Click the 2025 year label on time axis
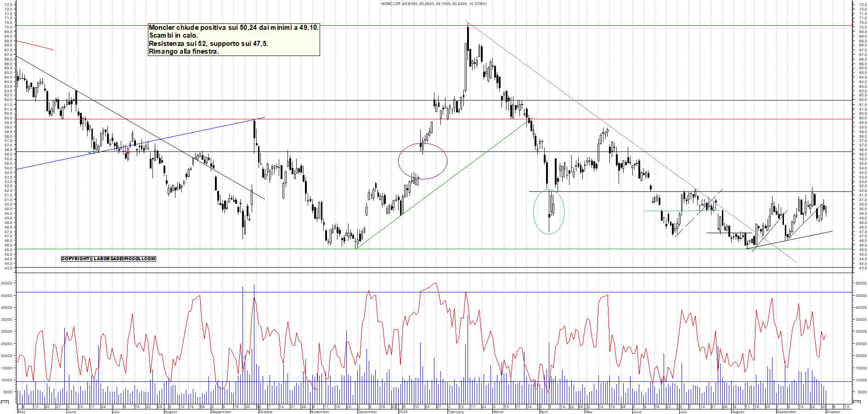The height and width of the screenshot is (414, 868). click(x=403, y=412)
